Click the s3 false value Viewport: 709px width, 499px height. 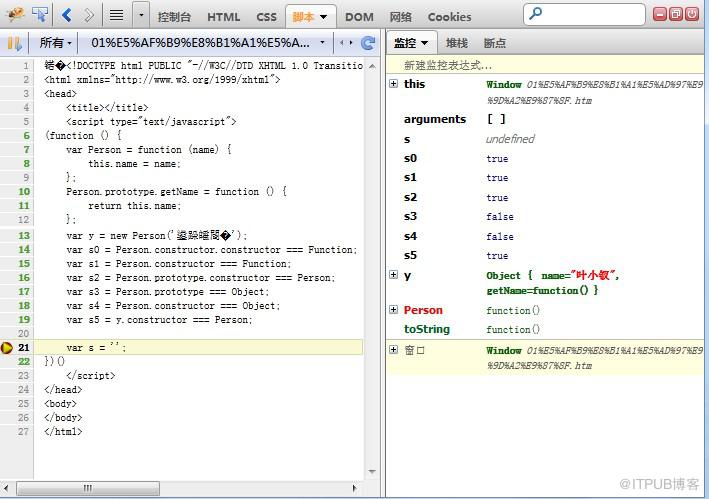pos(500,217)
